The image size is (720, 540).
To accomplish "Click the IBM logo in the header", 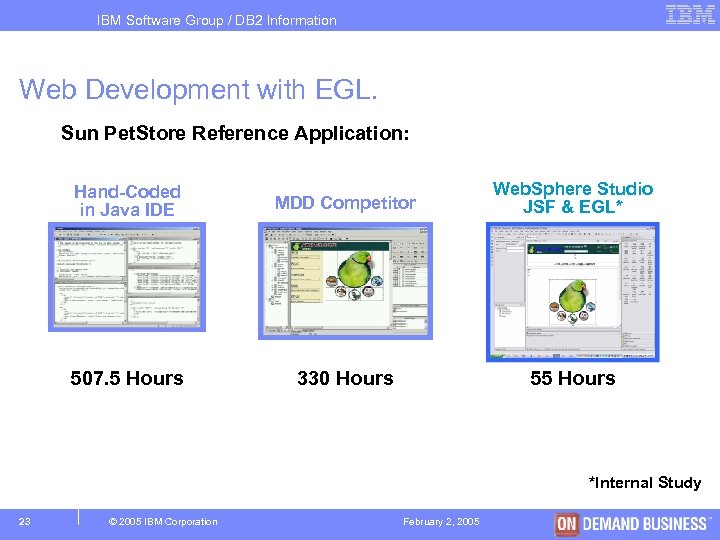I will click(x=690, y=15).
